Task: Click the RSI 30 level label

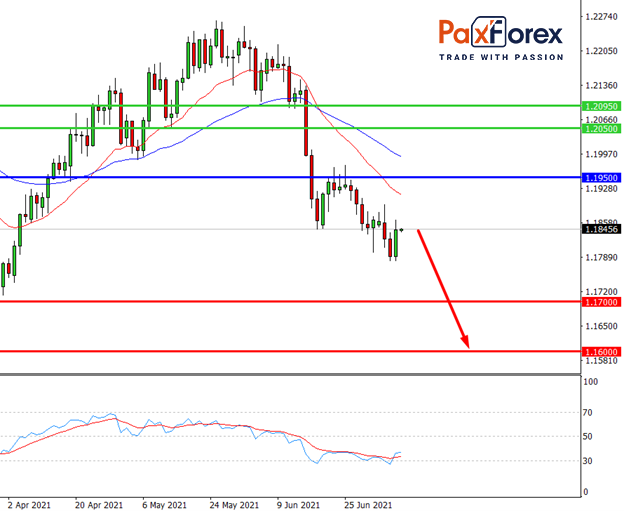Action: pos(588,461)
